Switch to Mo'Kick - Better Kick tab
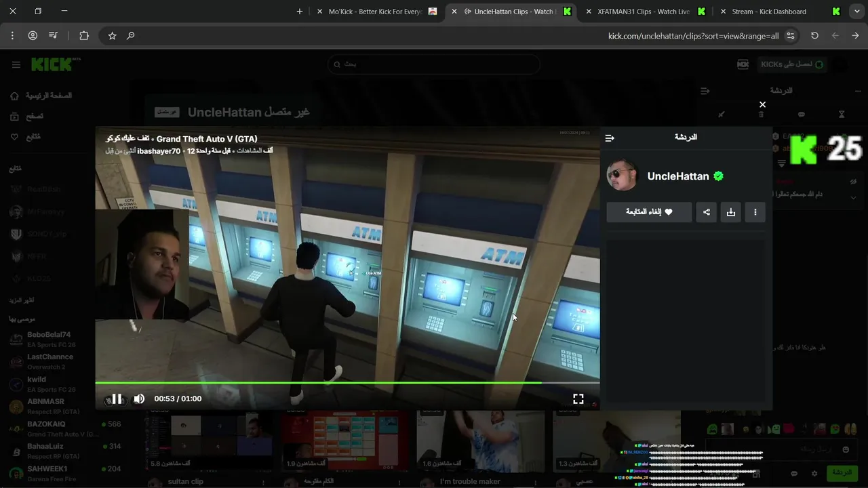This screenshot has height=488, width=868. tap(376, 12)
